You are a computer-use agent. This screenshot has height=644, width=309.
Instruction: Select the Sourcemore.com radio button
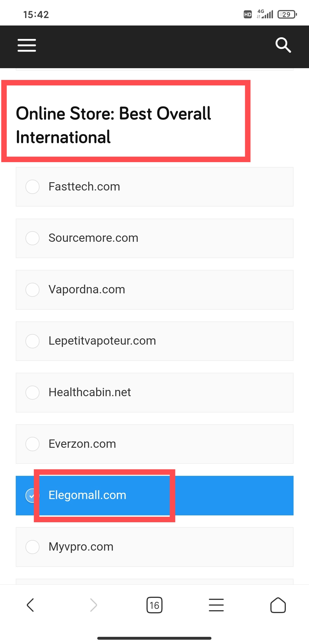click(x=32, y=238)
